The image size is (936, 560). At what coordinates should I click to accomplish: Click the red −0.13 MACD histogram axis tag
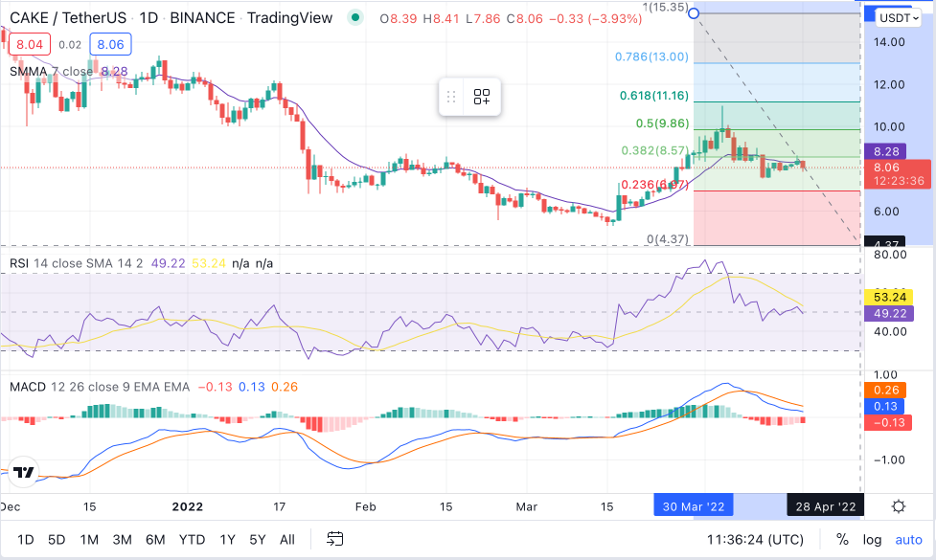(x=888, y=423)
